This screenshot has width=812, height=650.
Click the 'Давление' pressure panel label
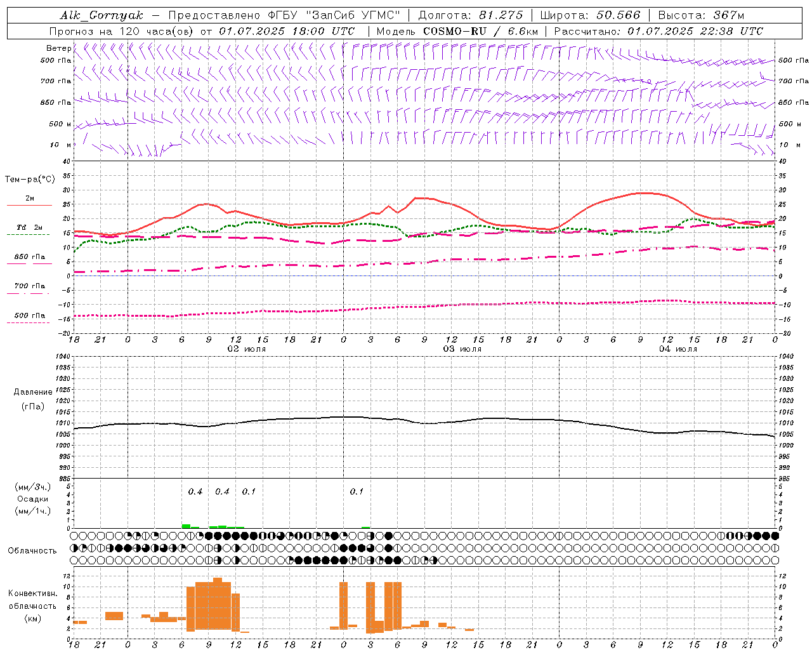pos(32,392)
